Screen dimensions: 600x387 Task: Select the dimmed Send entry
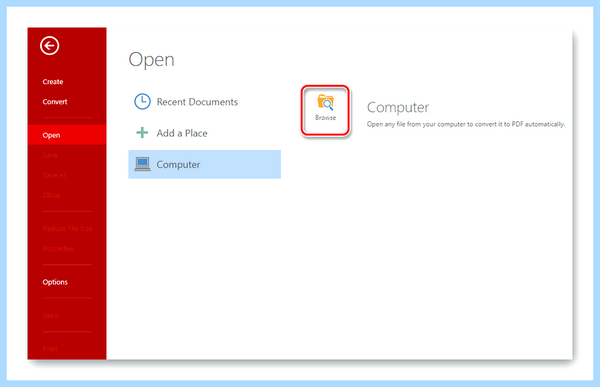click(51, 315)
